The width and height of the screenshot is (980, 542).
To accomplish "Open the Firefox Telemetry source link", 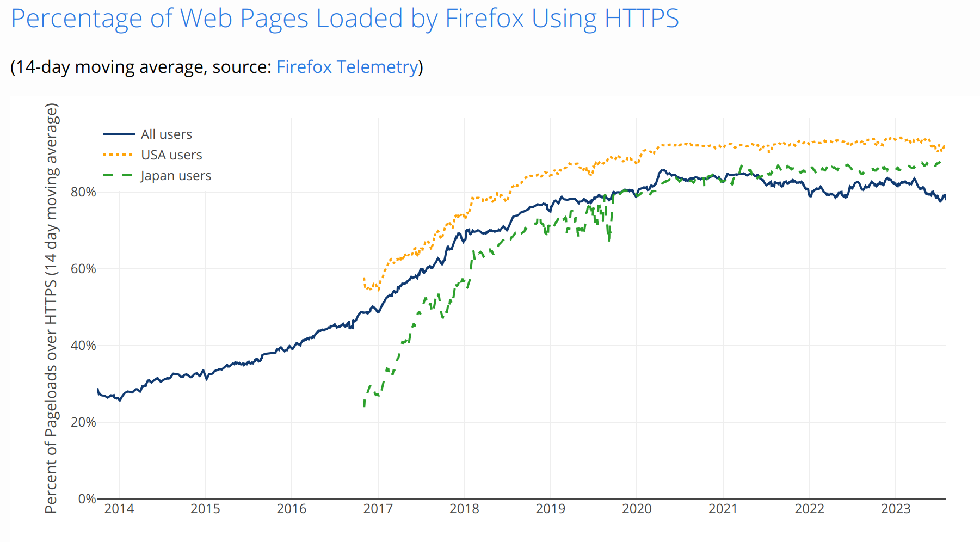I will [x=347, y=67].
